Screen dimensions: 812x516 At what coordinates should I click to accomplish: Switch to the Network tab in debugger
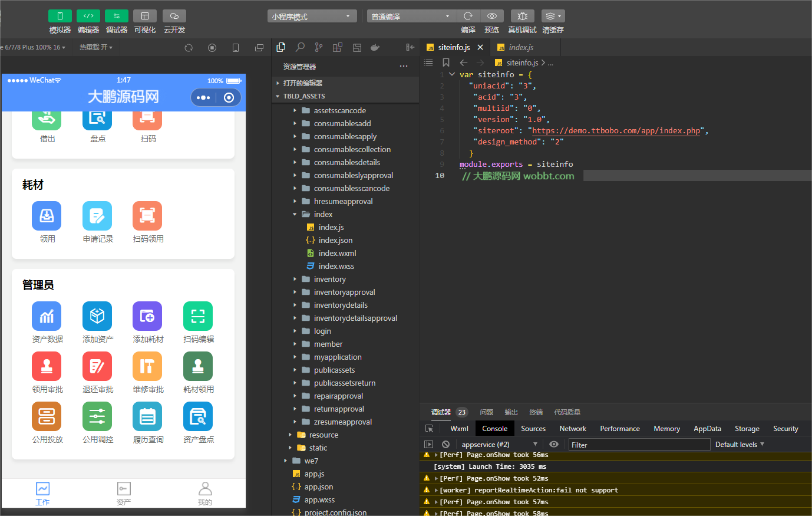(572, 429)
